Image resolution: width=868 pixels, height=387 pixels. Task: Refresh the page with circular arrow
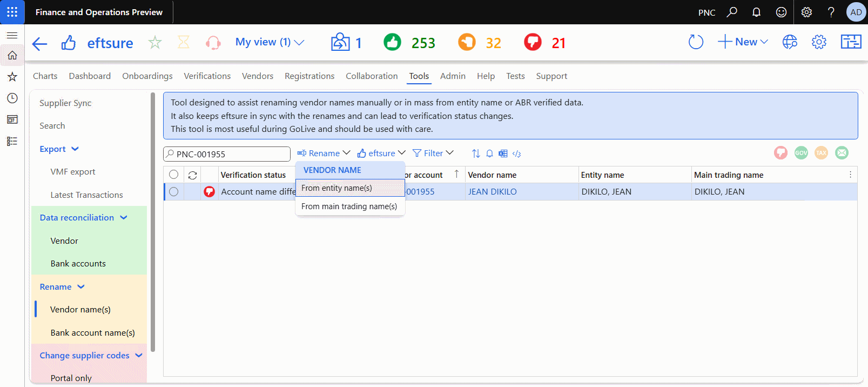point(696,42)
